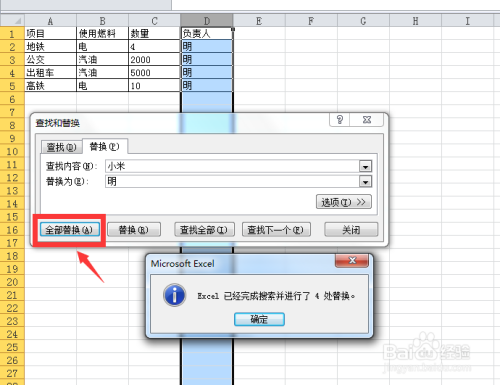Close the Find and Replace dialog with X
The image size is (500, 385).
(x=367, y=120)
